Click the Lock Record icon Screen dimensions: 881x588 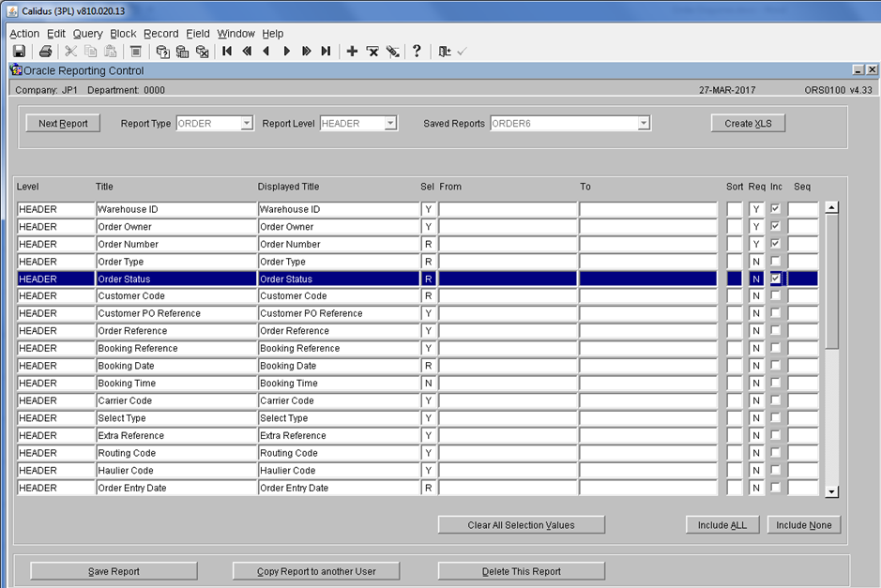pos(393,52)
